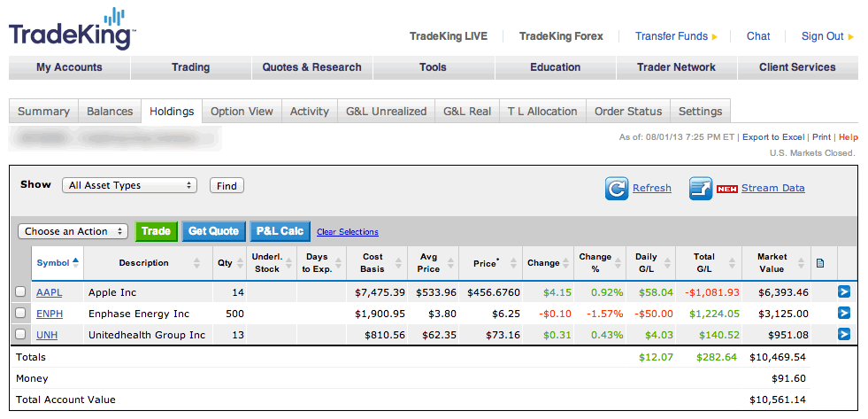This screenshot has height=419, width=868.
Task: Switch to the T L Allocation tab
Action: coord(542,112)
